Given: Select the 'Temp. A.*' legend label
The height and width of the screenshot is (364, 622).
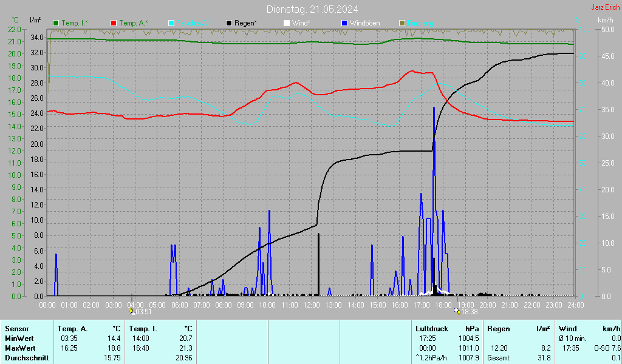Looking at the screenshot, I should point(133,24).
